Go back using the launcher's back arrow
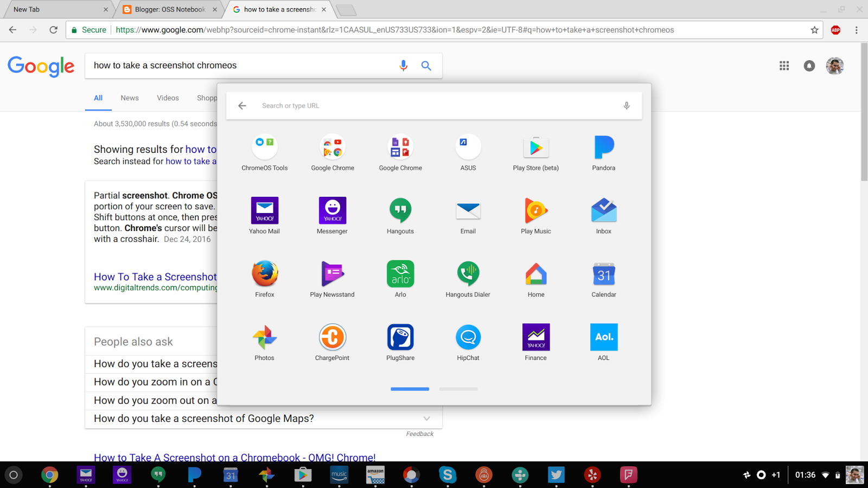This screenshot has width=868, height=488. pos(242,106)
